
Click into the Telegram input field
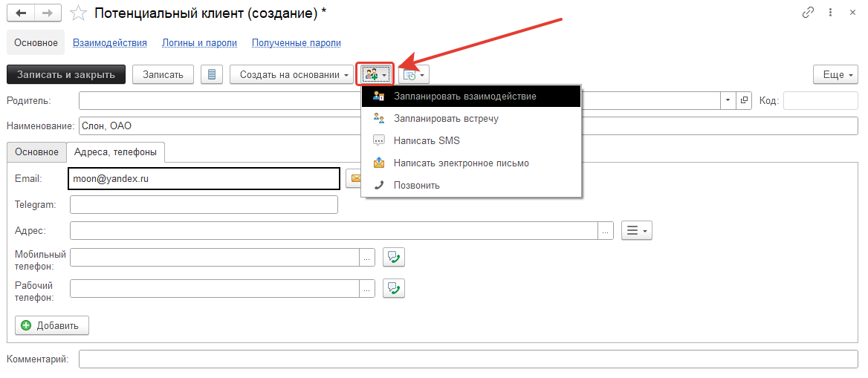coord(204,204)
